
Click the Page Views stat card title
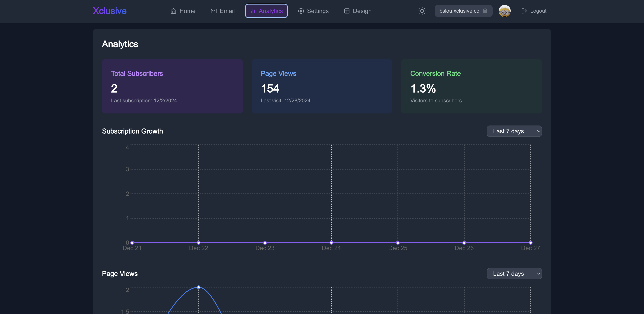279,74
